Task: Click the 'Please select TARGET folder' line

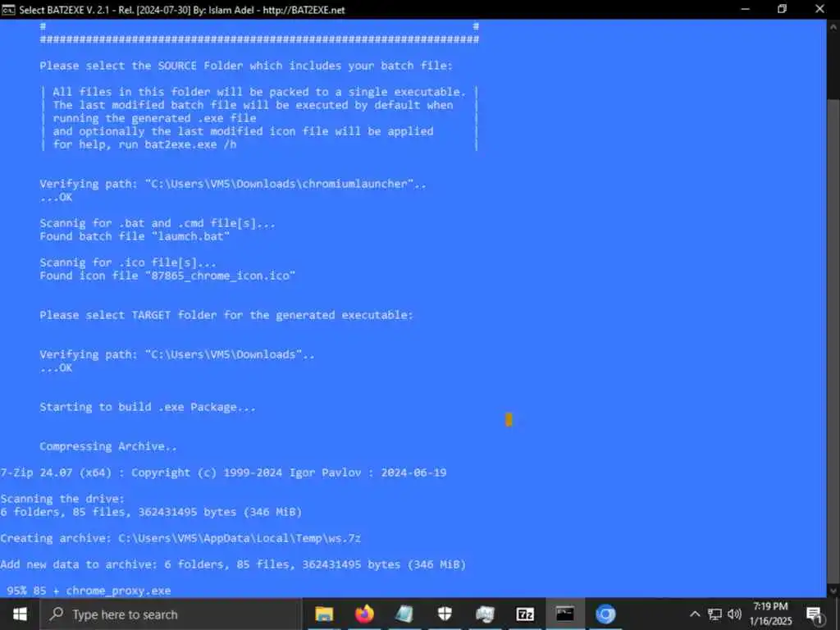Action: point(226,315)
